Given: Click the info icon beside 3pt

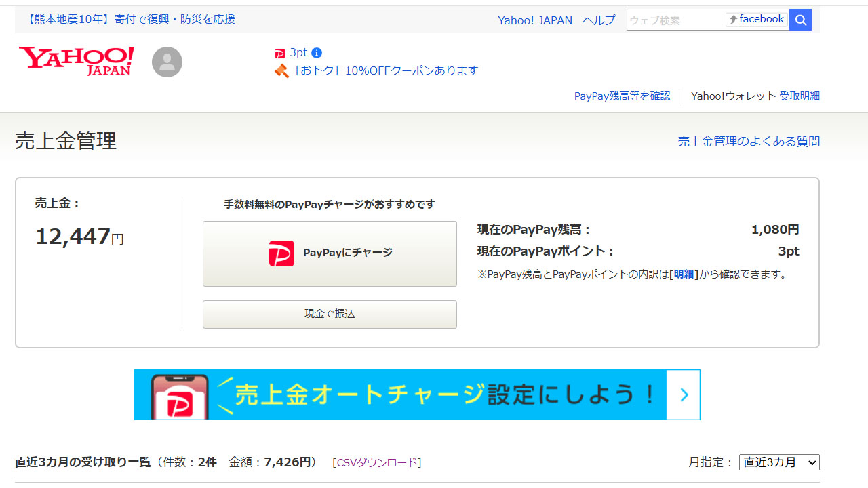Looking at the screenshot, I should pos(317,53).
